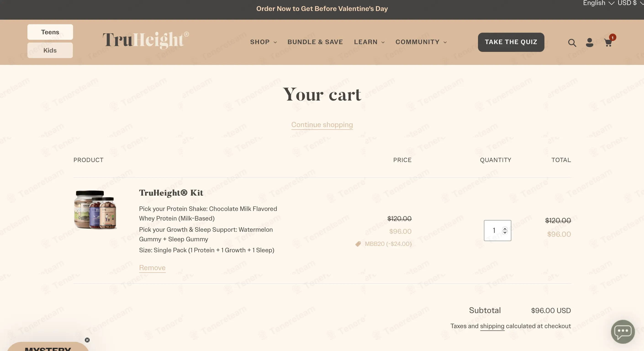
Task: Click the TAKE THE QUIZ button
Action: point(511,42)
